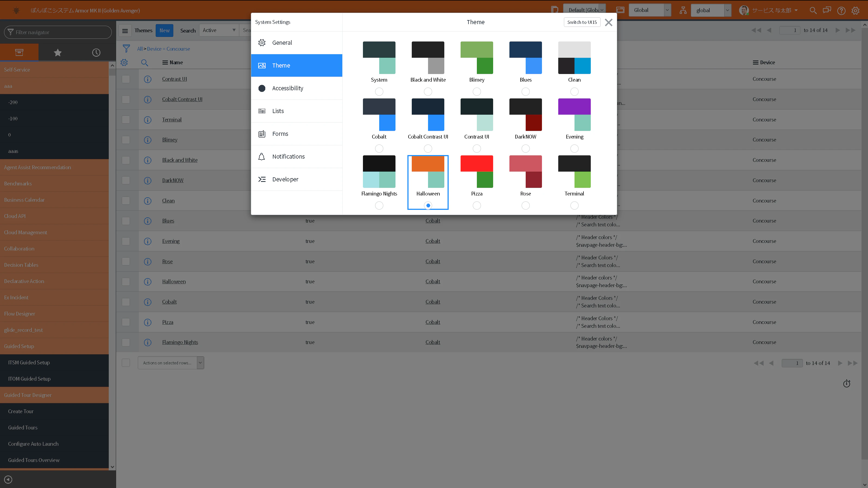Collapse the Guided Setup navigator module
The height and width of the screenshot is (488, 868).
click(54, 346)
